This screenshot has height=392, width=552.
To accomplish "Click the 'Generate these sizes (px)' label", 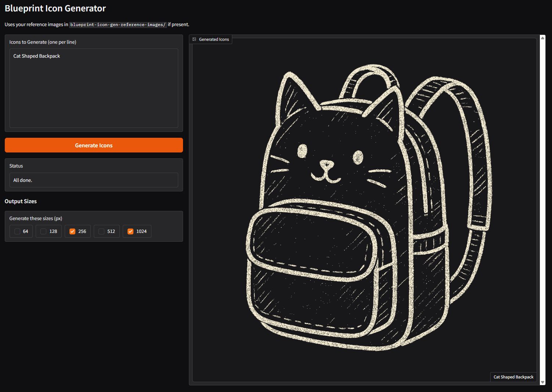I will [x=36, y=218].
